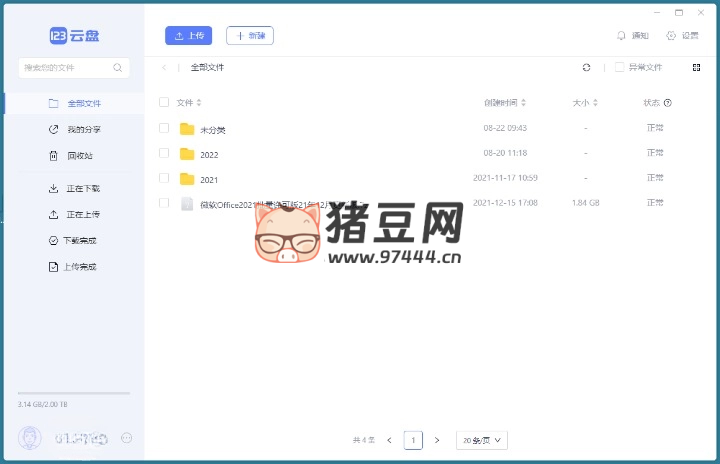Viewport: 720px width, 464px height.
Task: Click the user avatar at the bottom left
Action: tap(31, 438)
